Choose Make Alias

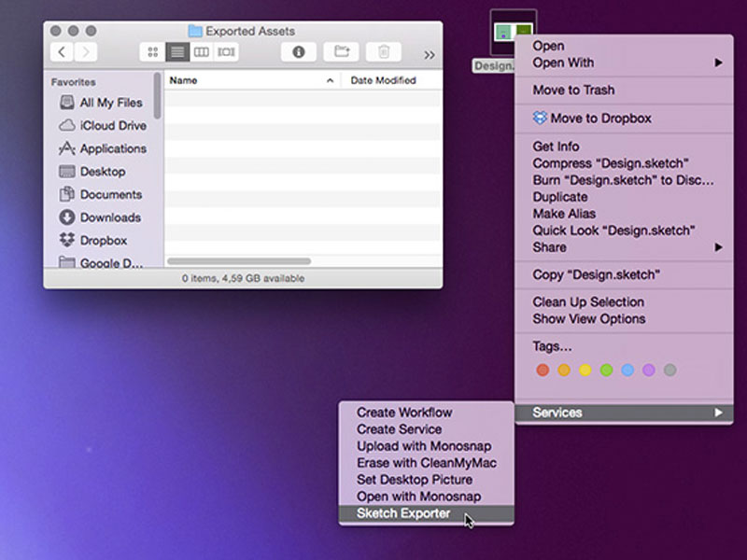pyautogui.click(x=624, y=214)
